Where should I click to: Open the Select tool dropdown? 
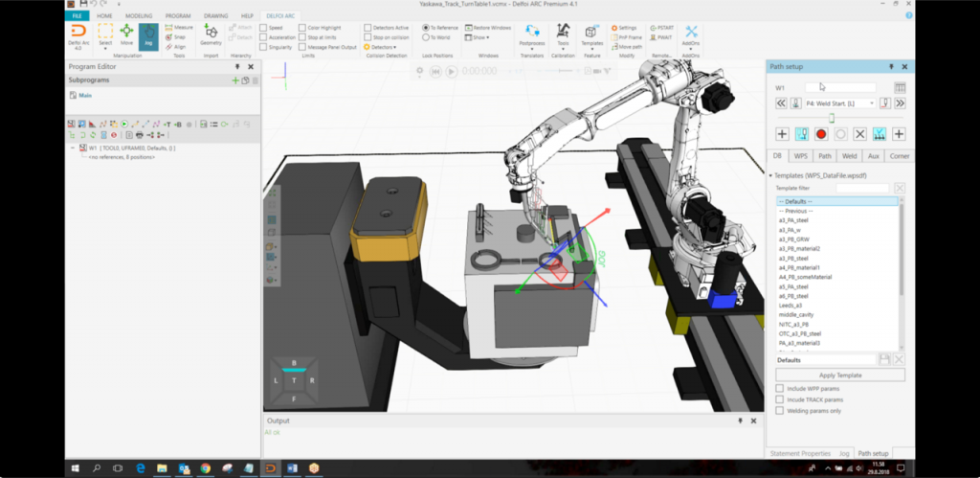[x=105, y=49]
